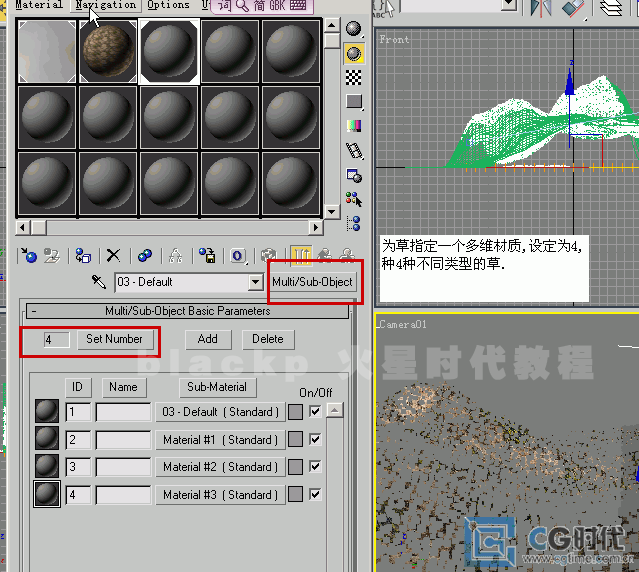Open 03 - Default (Standard) sub-material
This screenshot has height=572, width=639.
point(220,412)
